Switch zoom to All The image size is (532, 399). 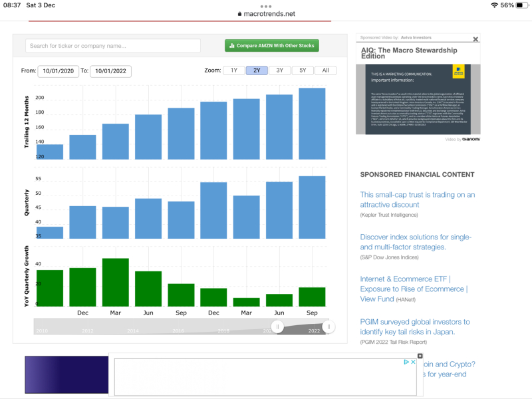[325, 70]
